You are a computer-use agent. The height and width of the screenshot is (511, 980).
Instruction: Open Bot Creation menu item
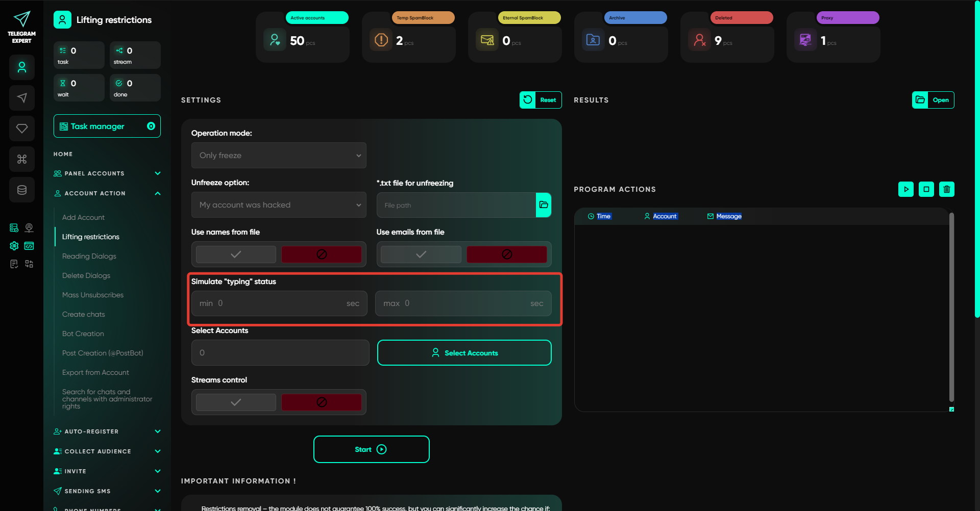tap(83, 334)
